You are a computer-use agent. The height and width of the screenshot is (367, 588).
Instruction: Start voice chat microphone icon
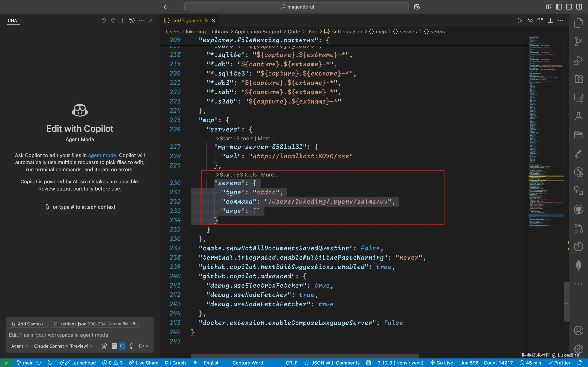pos(131,346)
